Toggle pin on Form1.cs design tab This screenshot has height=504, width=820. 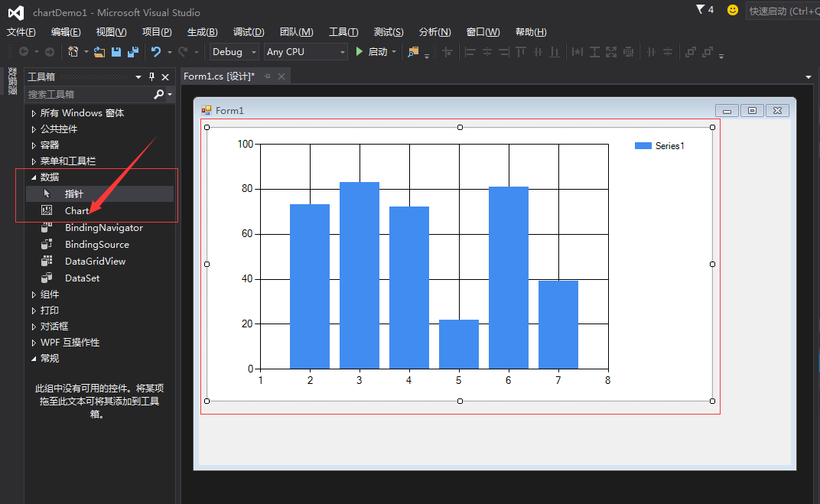[x=268, y=76]
